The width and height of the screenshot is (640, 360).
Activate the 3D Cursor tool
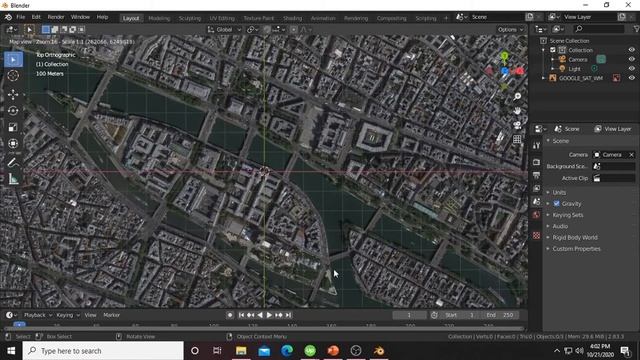13,76
